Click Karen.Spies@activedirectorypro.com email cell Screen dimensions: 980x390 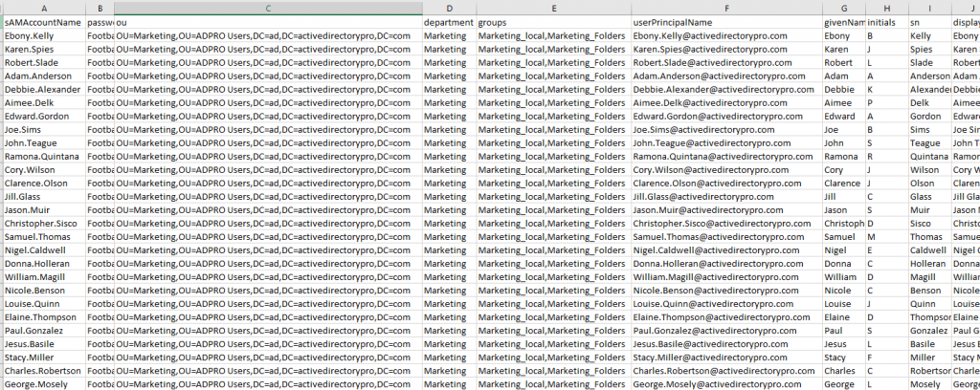point(726,50)
